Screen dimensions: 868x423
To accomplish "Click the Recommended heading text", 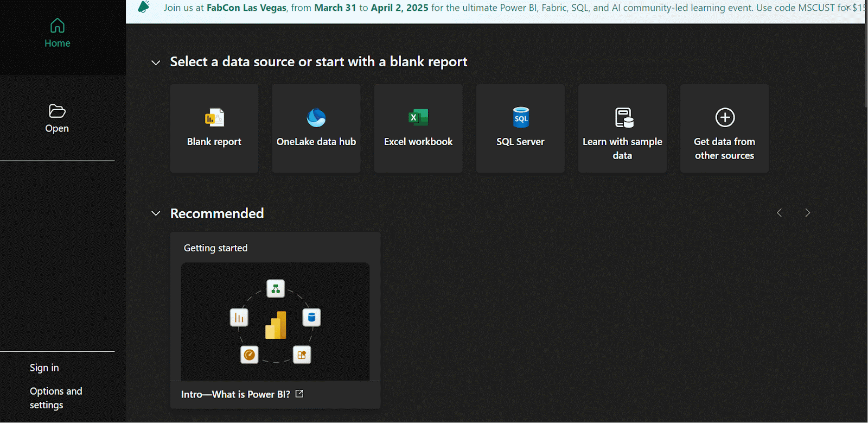I will (217, 213).
